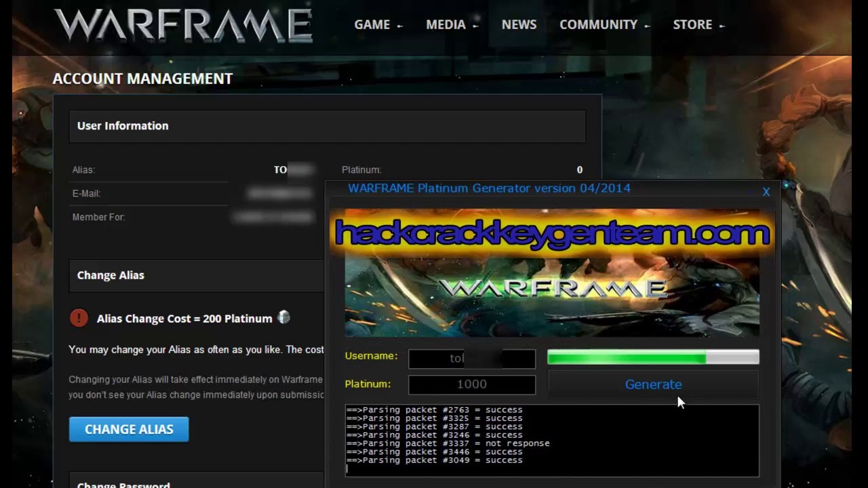Click the 'Alias Change Cost = 200 Platinum' text

coord(184,319)
